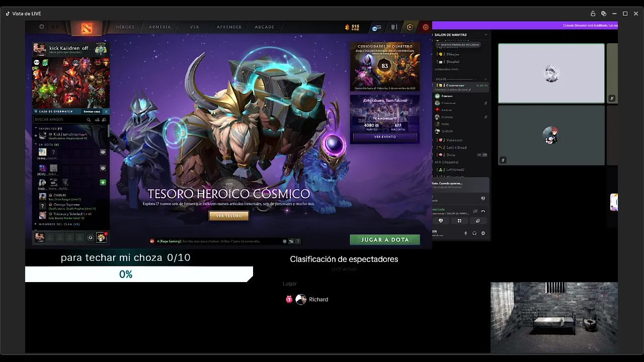644x362 pixels.
Task: Click the party leader avatar slot
Action: coord(40,237)
